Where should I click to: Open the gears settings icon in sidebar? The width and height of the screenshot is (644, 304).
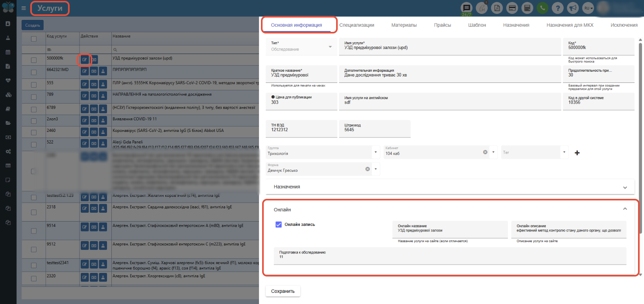pyautogui.click(x=8, y=151)
